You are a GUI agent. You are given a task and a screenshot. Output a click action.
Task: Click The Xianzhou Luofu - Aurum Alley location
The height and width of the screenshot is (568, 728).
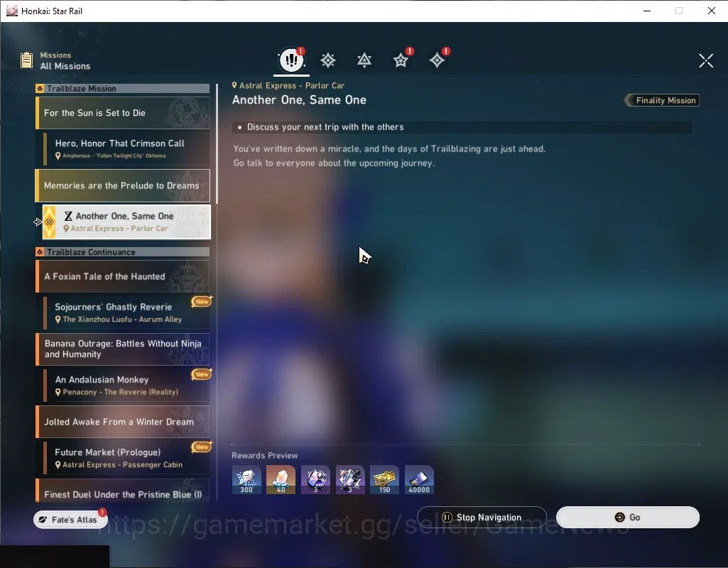click(x=123, y=319)
